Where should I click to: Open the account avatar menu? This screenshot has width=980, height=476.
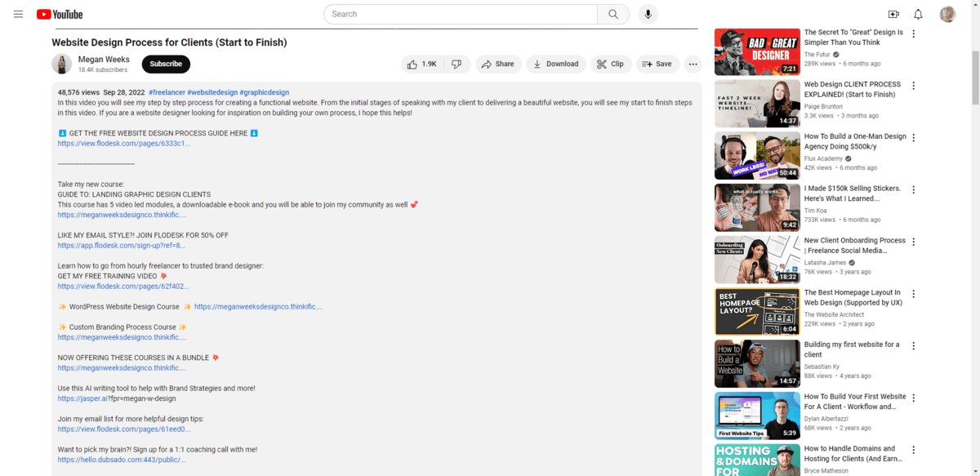pyautogui.click(x=947, y=14)
